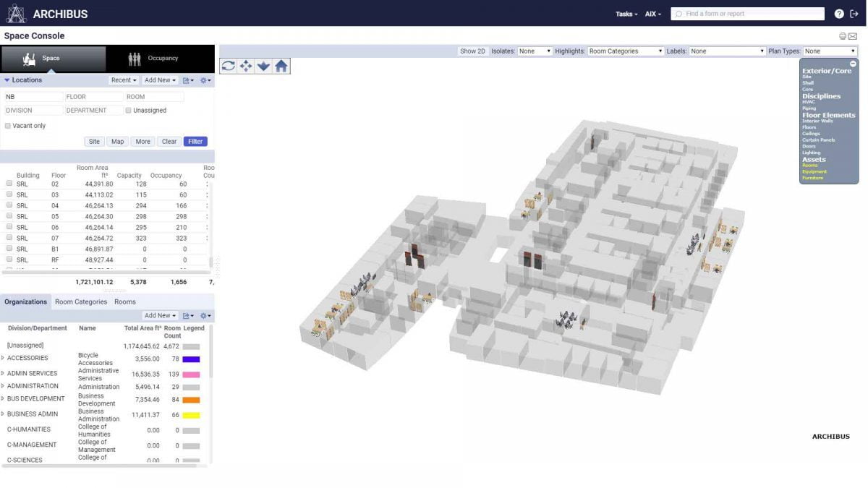The height and width of the screenshot is (488, 868).
Task: Click the Show 2D button
Action: 472,51
